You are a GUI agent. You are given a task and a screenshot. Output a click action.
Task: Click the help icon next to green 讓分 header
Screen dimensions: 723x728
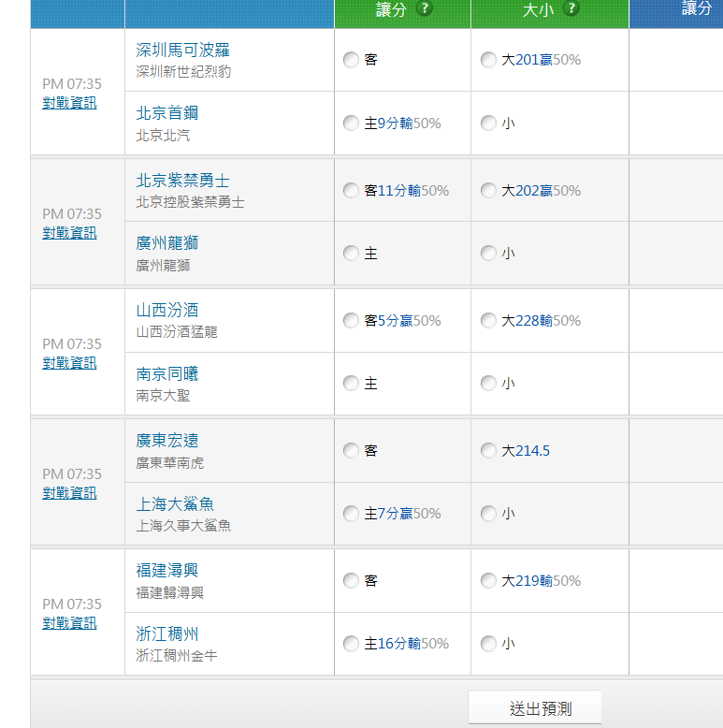click(425, 8)
